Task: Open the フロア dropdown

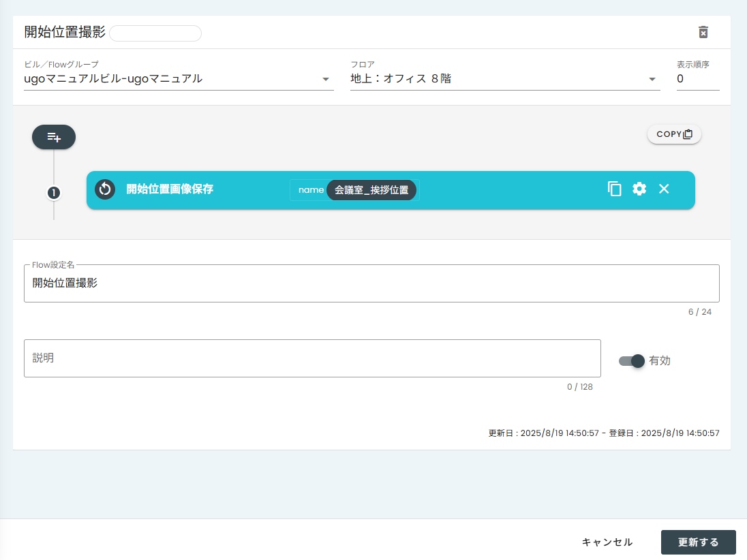Action: (505, 78)
